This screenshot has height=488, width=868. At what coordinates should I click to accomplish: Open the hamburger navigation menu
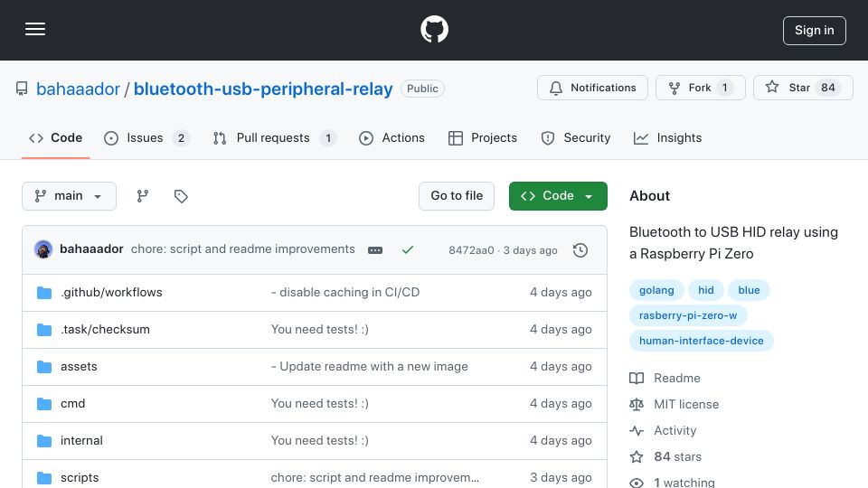pos(35,29)
